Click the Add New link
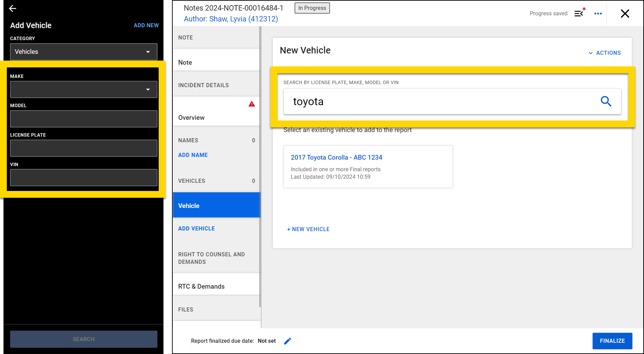This screenshot has height=354, width=644. 146,26
